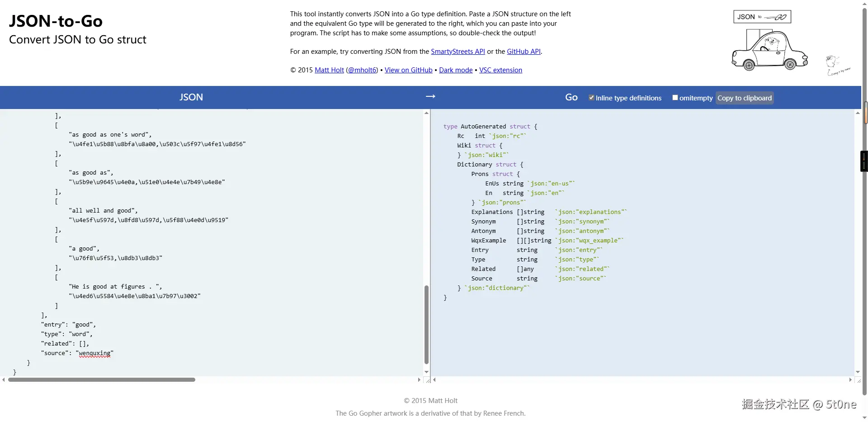868x422 pixels.
Task: Click the JSON panel header
Action: point(191,97)
